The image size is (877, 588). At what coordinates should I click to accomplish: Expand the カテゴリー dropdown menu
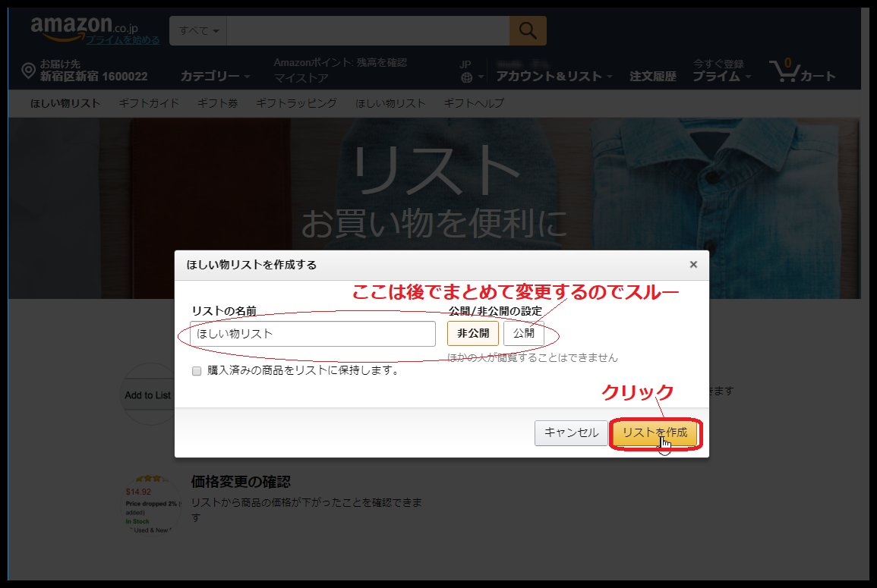point(215,76)
